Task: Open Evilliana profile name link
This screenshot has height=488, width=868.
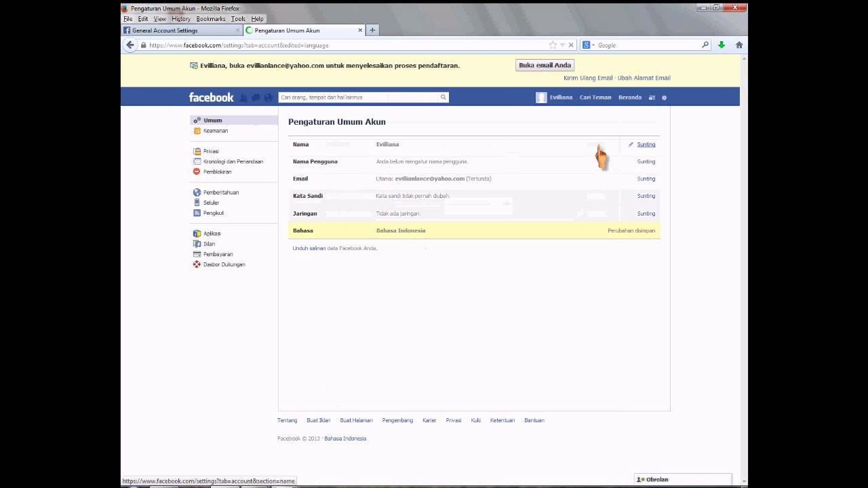Action: [561, 98]
